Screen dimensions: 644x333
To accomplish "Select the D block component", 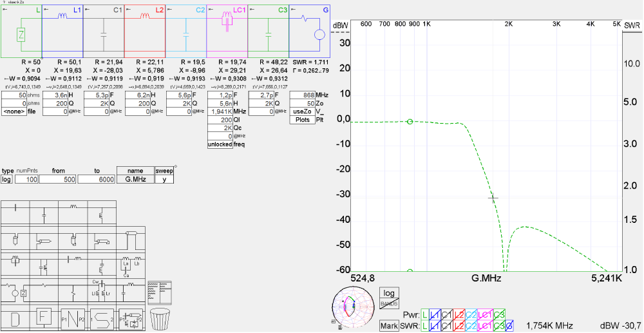I will pyautogui.click(x=15, y=318).
